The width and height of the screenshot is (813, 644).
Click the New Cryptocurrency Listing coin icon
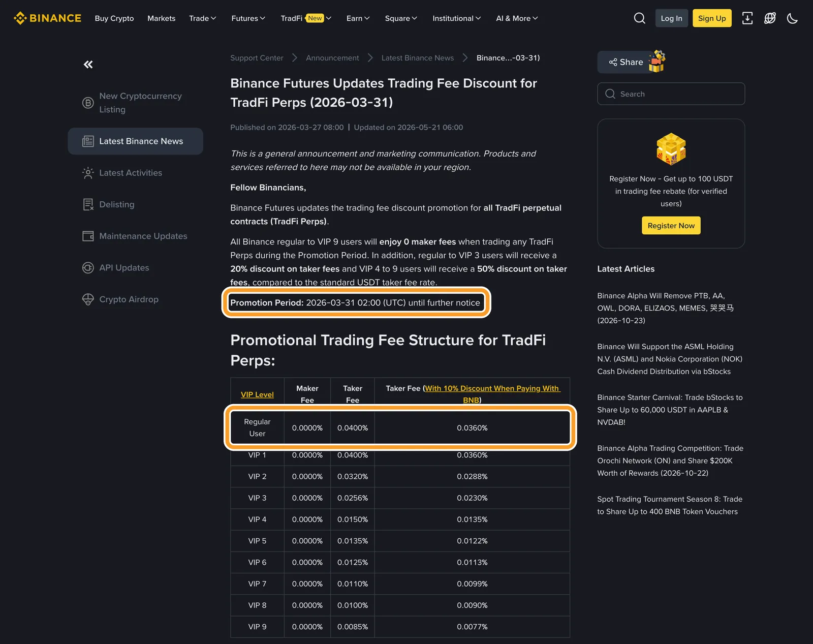click(88, 103)
